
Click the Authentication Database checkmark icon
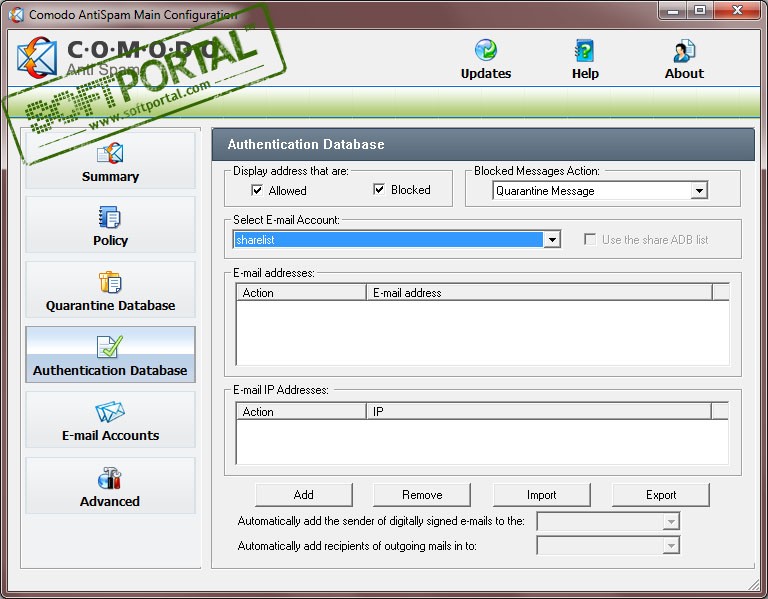click(110, 347)
